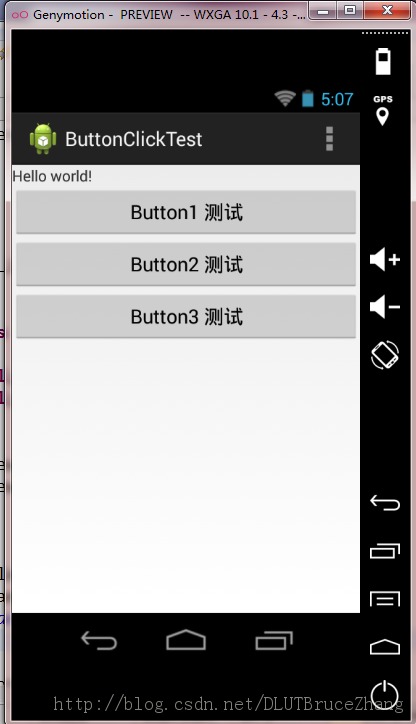The height and width of the screenshot is (724, 416).
Task: Open the GPS location widget
Action: [x=383, y=110]
